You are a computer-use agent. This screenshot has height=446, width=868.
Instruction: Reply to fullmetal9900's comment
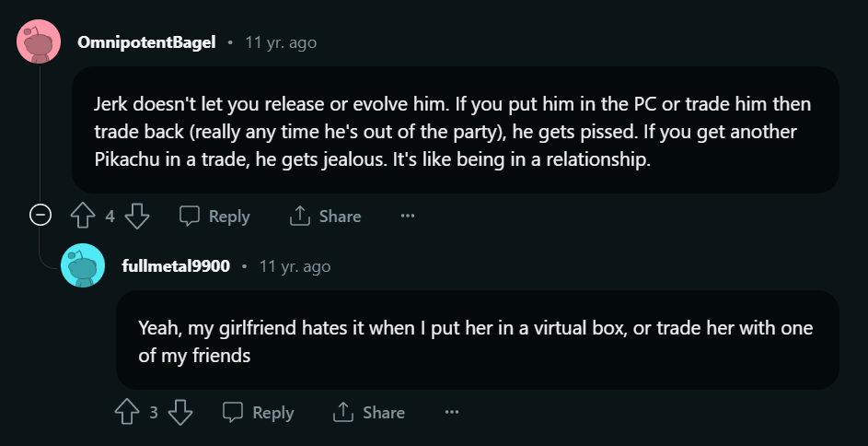pyautogui.click(x=258, y=413)
